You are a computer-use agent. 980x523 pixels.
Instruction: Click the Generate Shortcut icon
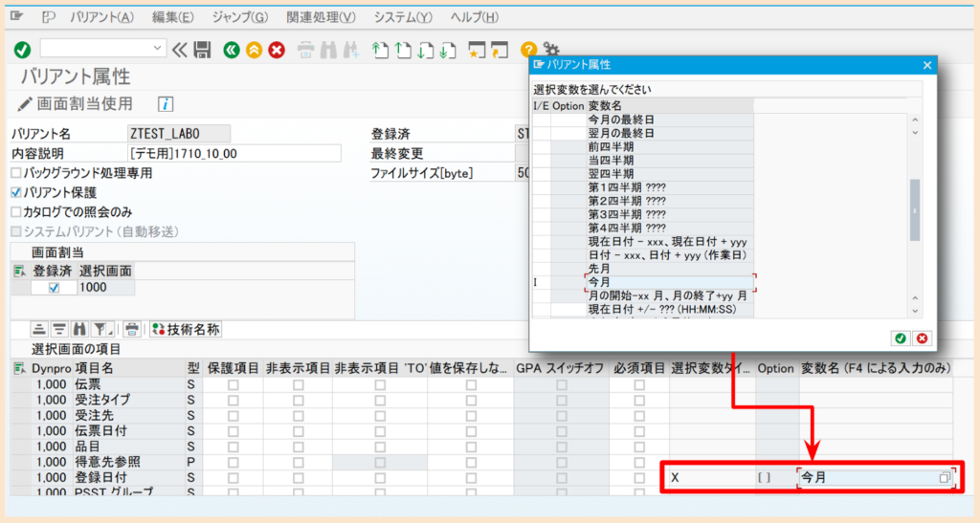500,50
